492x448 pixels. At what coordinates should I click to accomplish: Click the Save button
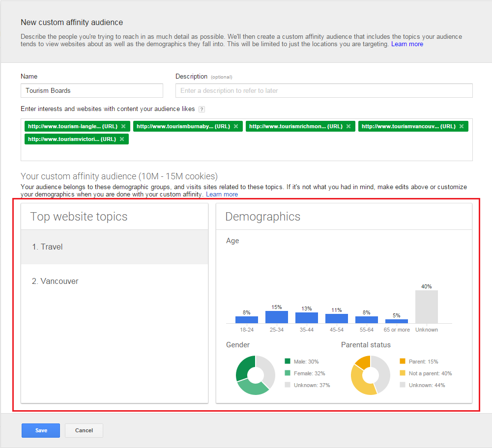click(41, 430)
